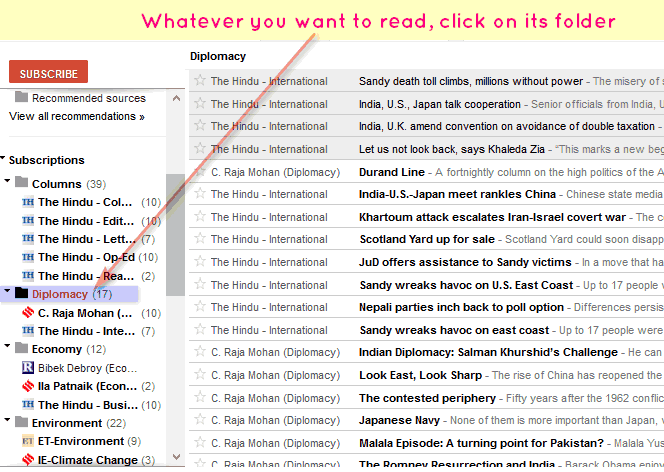Open Malala Episode: A turning point article
Image resolution: width=664 pixels, height=472 pixels.
pos(481,443)
